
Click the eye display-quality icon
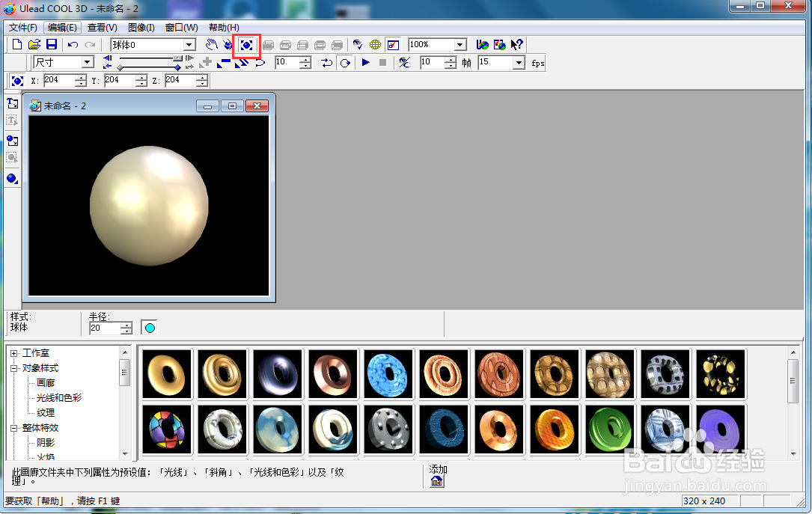pos(357,45)
